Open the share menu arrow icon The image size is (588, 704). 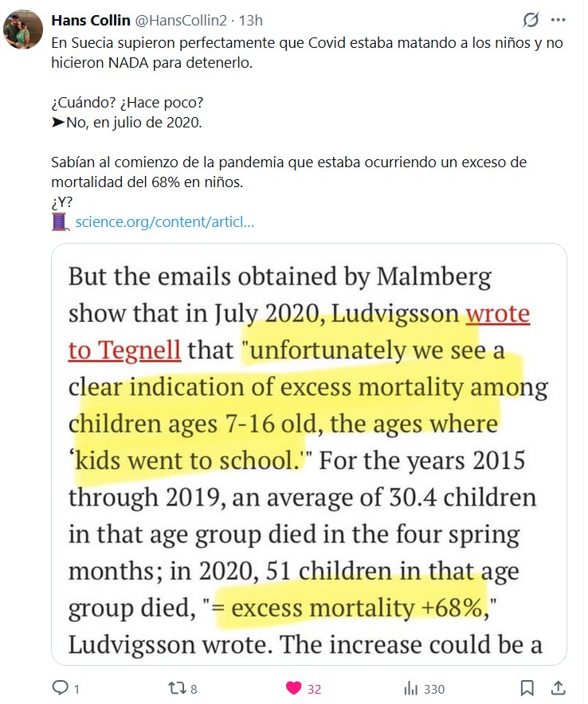pyautogui.click(x=559, y=687)
